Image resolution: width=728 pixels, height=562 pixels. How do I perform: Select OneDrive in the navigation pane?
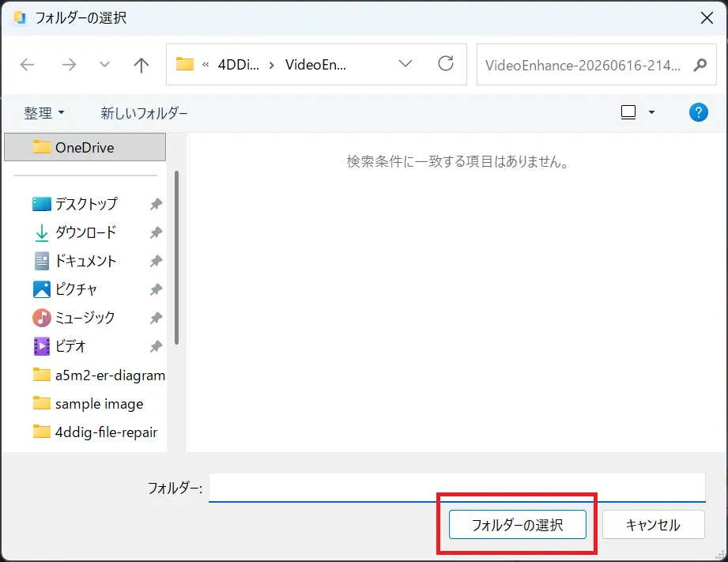85,147
